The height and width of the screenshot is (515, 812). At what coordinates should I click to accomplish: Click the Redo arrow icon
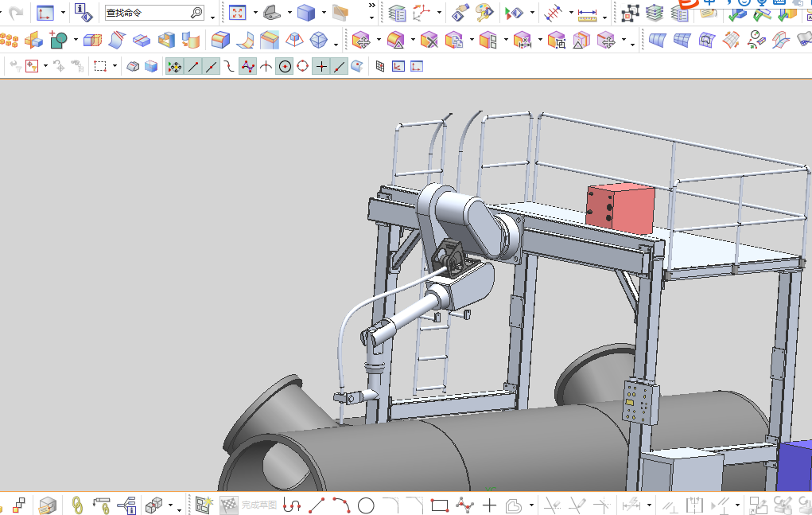pyautogui.click(x=17, y=12)
